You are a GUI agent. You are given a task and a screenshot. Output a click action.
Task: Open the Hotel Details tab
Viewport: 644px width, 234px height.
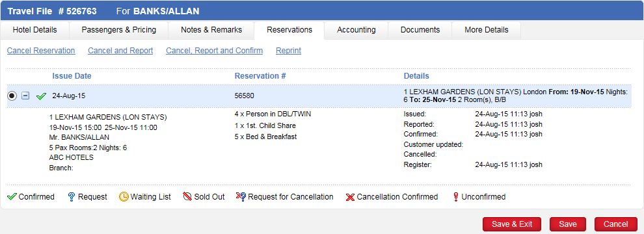coord(35,30)
